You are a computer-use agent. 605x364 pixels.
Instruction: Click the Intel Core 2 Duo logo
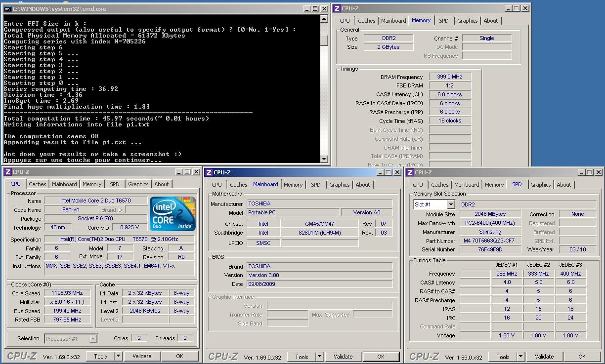coord(173,214)
